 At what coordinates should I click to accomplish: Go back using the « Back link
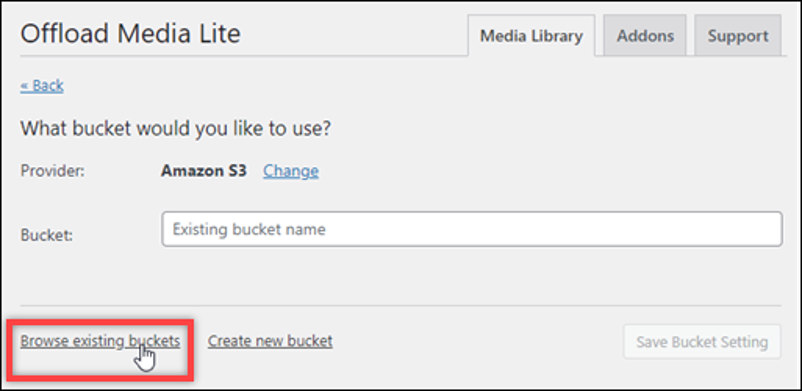point(42,85)
